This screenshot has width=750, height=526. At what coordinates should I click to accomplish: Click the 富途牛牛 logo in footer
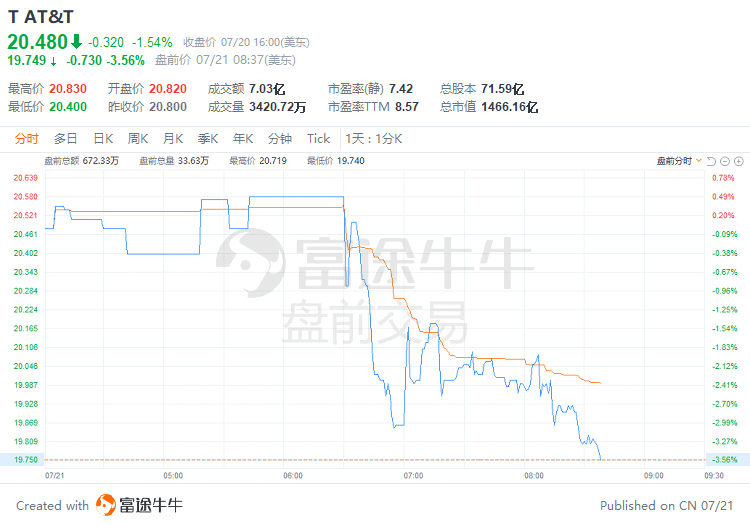[106, 504]
